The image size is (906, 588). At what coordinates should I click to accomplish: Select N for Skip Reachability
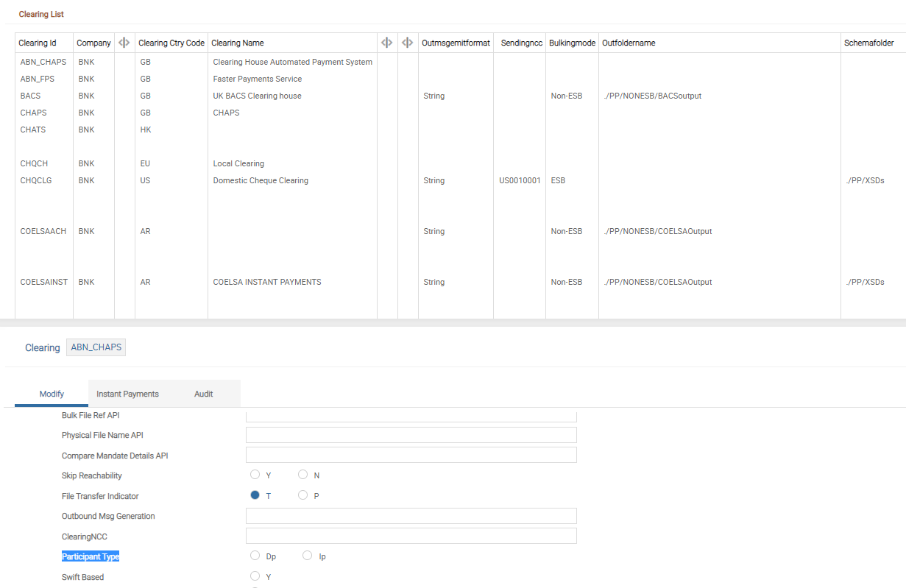pos(302,475)
